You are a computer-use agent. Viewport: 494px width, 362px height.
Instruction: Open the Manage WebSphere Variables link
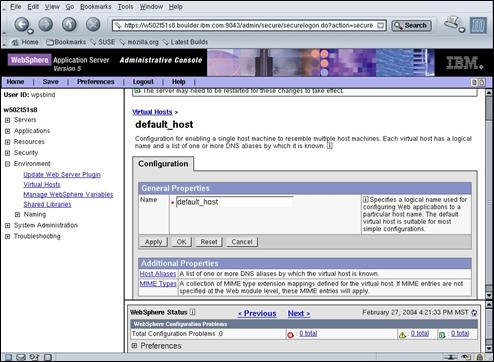[x=68, y=195]
